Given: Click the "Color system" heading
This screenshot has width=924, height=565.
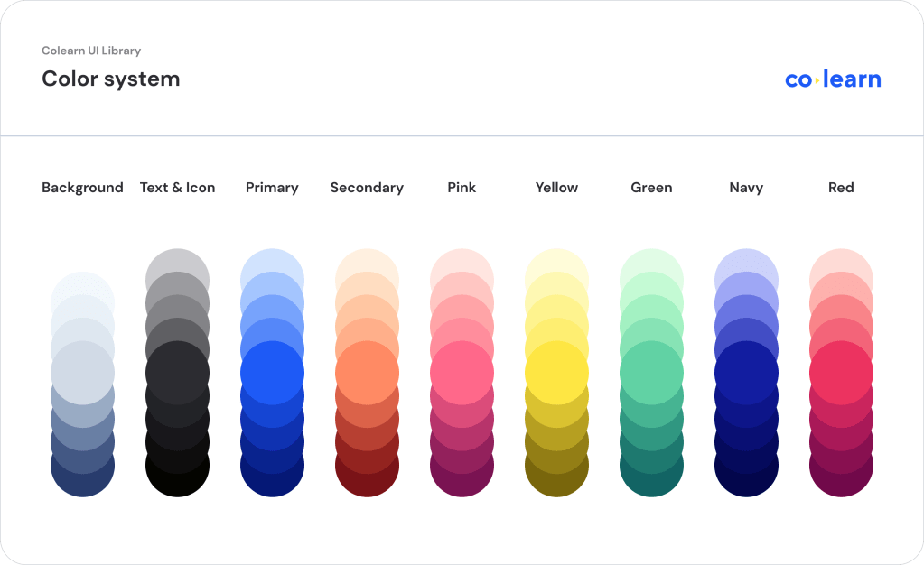Looking at the screenshot, I should (111, 79).
